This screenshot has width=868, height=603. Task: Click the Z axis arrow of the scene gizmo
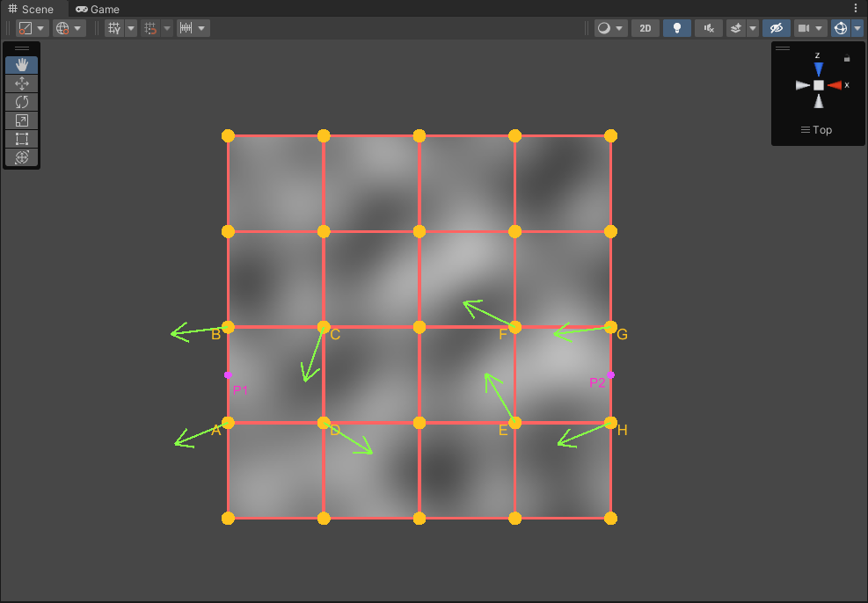click(x=818, y=69)
